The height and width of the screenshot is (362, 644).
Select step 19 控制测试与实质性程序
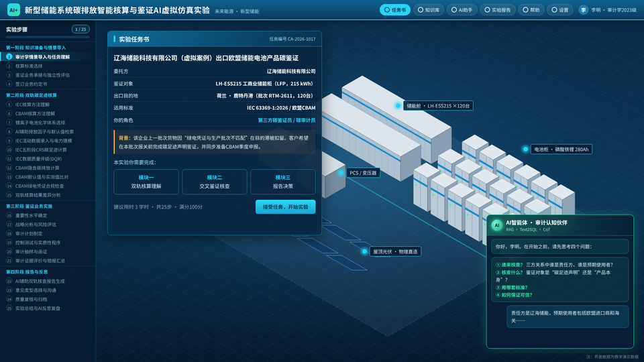48,242
